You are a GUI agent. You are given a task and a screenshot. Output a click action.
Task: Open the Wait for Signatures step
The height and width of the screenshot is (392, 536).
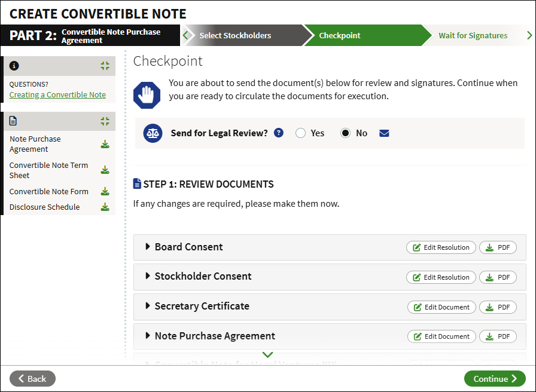(x=473, y=35)
